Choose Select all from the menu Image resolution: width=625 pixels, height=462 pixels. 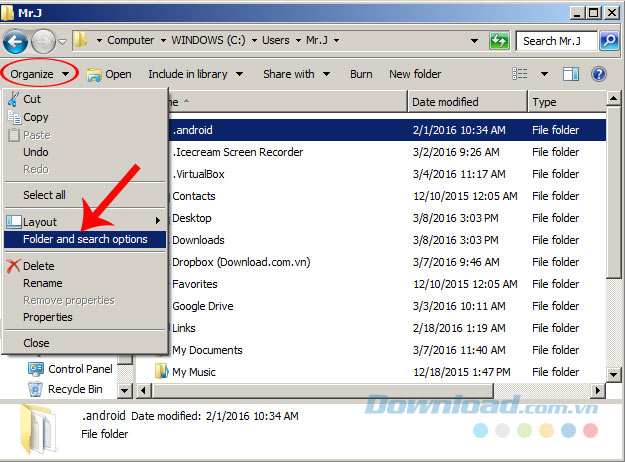point(85,195)
